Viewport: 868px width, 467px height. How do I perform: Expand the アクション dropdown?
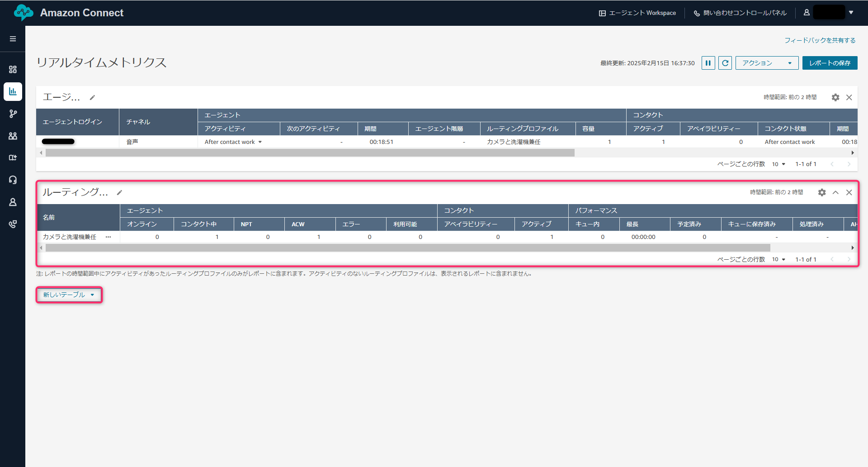click(x=767, y=63)
